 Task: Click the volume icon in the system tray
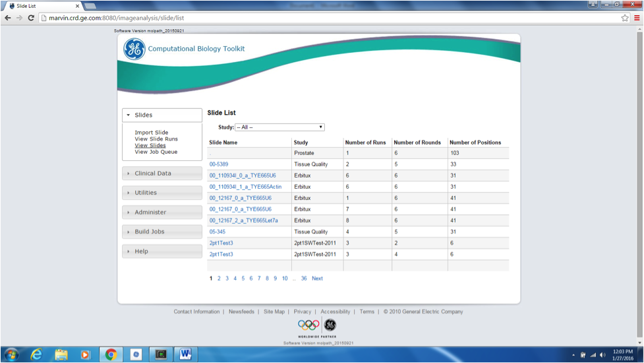tap(602, 354)
